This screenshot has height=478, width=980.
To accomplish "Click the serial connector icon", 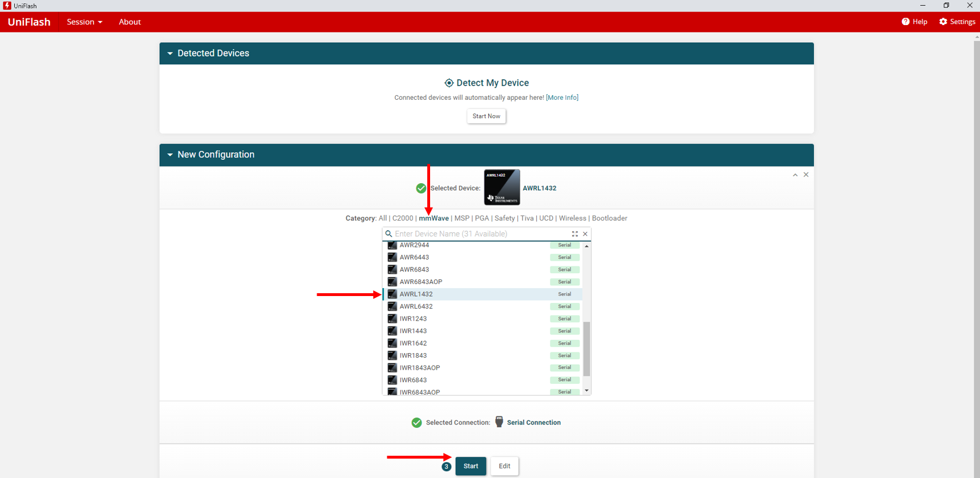I will tap(499, 422).
